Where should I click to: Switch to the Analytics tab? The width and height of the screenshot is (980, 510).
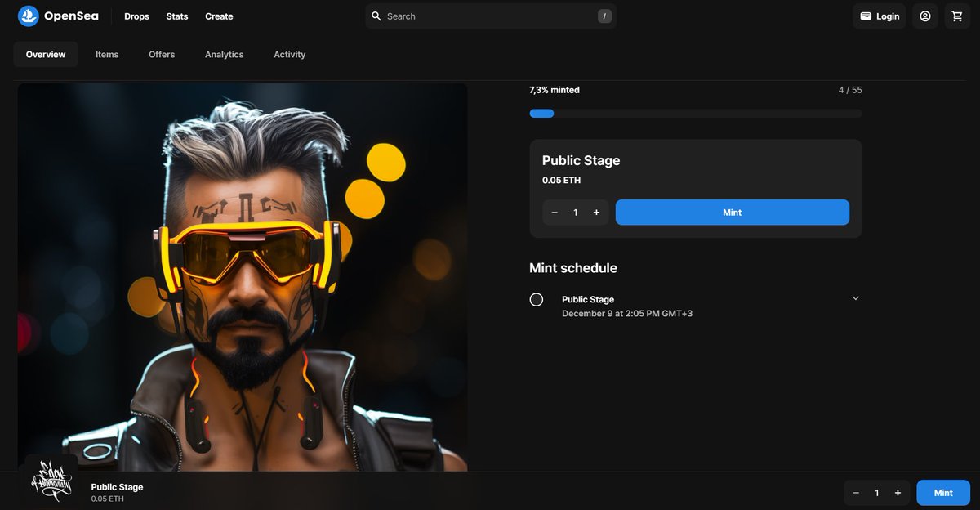(x=224, y=54)
